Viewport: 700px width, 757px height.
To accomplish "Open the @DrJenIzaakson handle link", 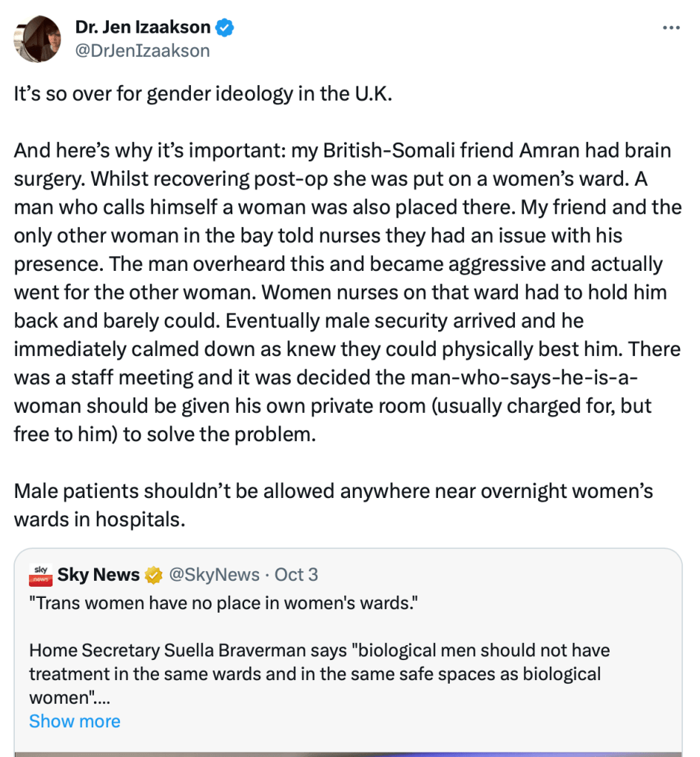I will (x=143, y=50).
